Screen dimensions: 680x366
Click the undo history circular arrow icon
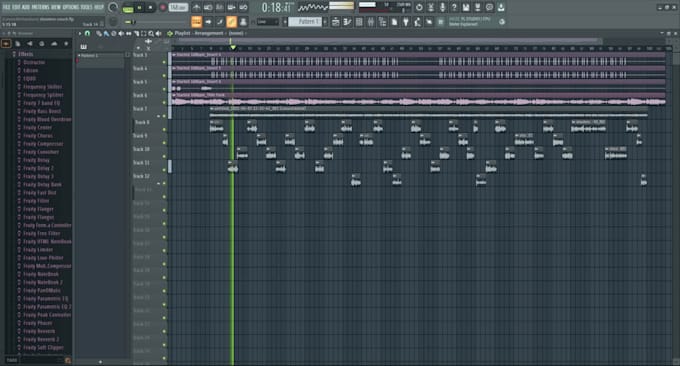[x=419, y=7]
